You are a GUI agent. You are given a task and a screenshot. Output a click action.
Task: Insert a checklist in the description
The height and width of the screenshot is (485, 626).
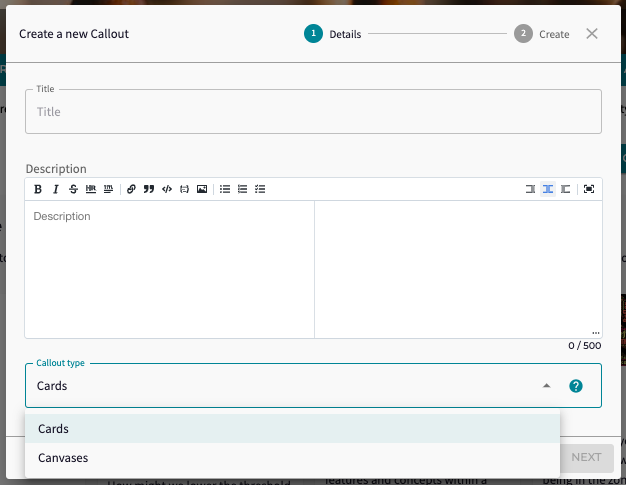[x=260, y=189]
